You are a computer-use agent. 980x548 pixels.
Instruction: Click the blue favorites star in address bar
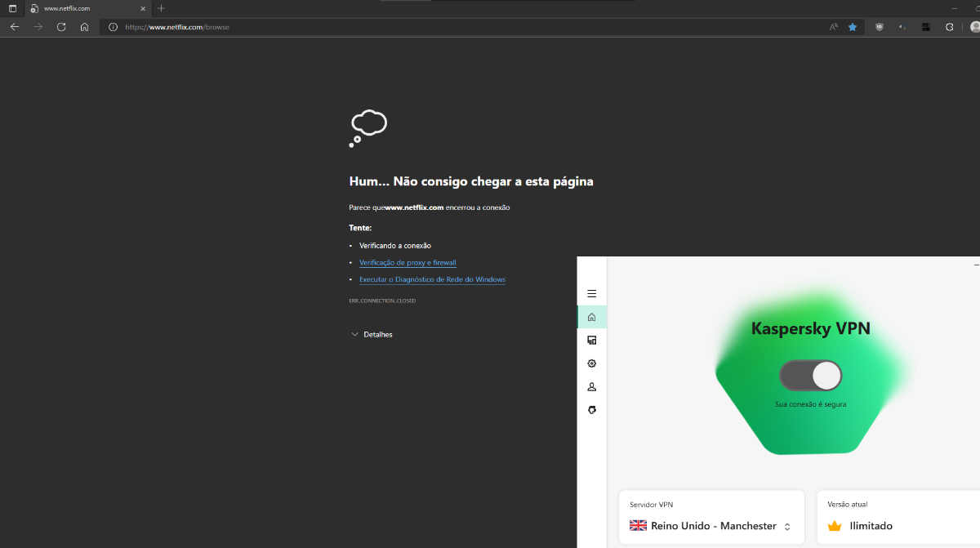[853, 27]
